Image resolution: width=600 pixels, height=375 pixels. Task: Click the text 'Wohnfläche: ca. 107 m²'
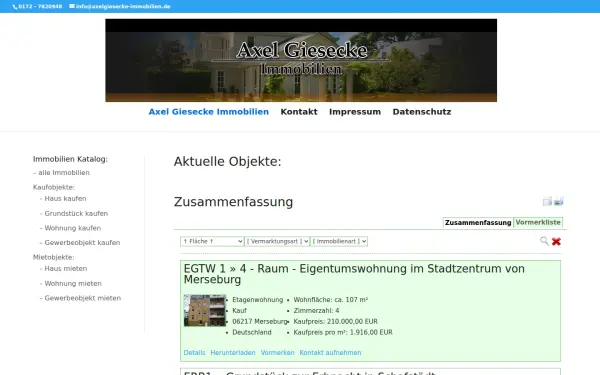click(331, 300)
